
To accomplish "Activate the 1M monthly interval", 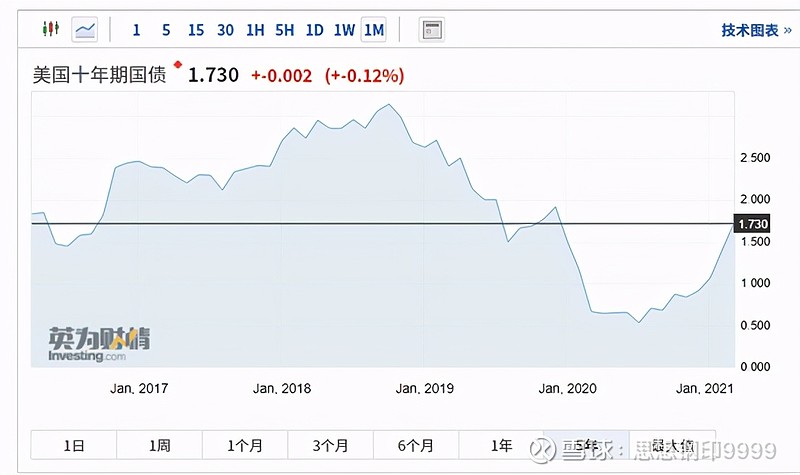I will click(373, 30).
